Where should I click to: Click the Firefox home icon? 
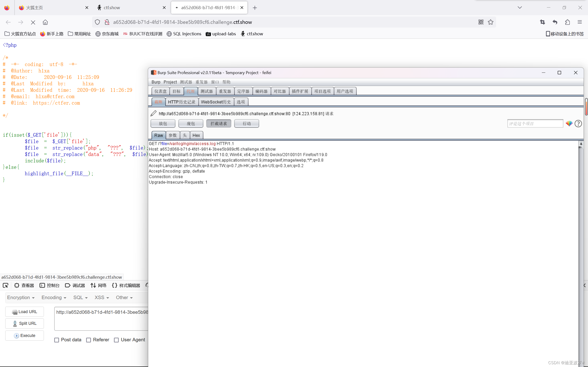pyautogui.click(x=45, y=22)
